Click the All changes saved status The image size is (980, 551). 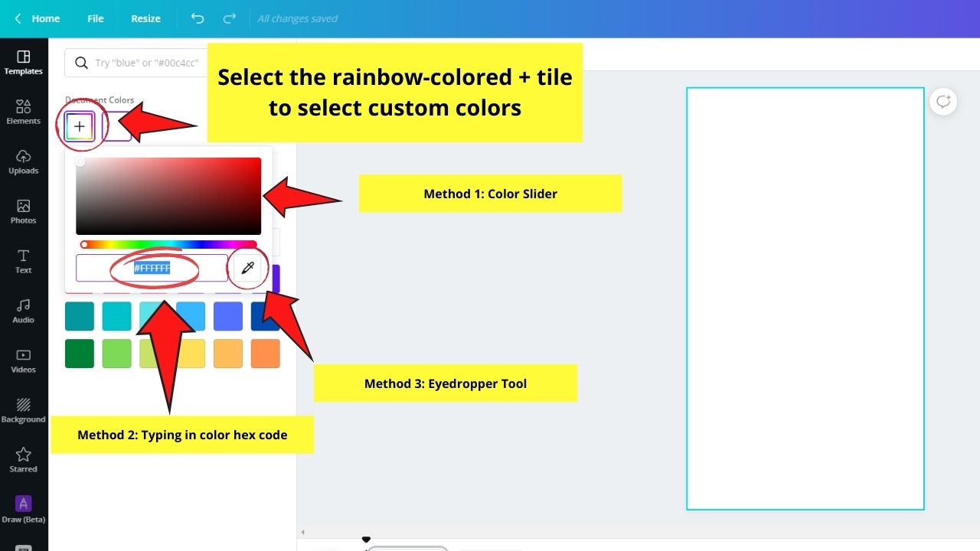pos(298,18)
